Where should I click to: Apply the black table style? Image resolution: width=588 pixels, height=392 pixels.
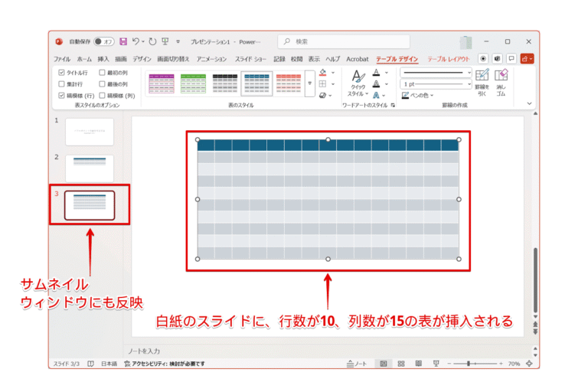click(225, 83)
